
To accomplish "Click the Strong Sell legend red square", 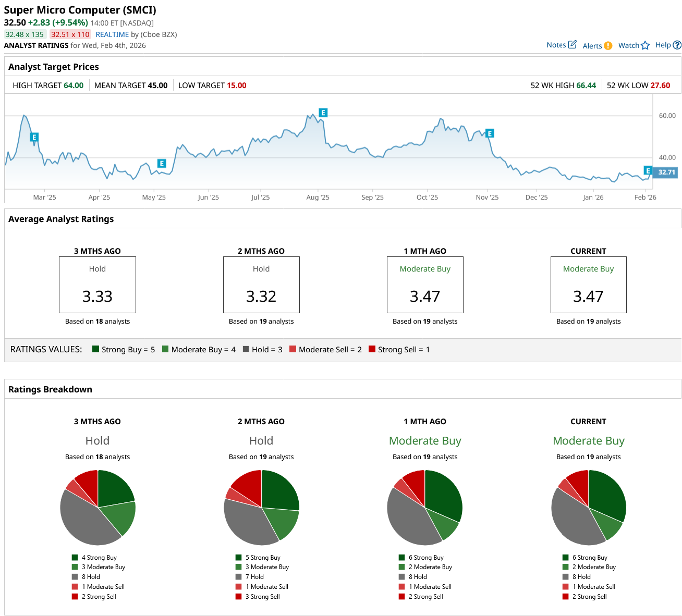I will pos(372,349).
